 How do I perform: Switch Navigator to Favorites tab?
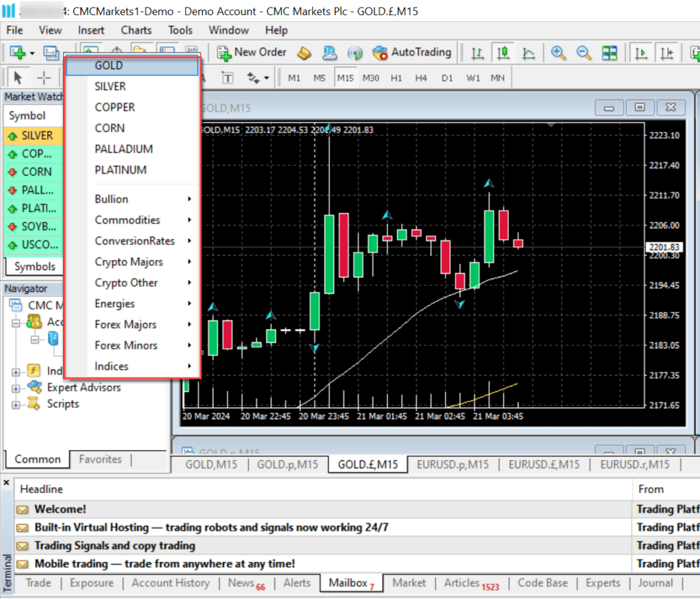click(x=100, y=460)
